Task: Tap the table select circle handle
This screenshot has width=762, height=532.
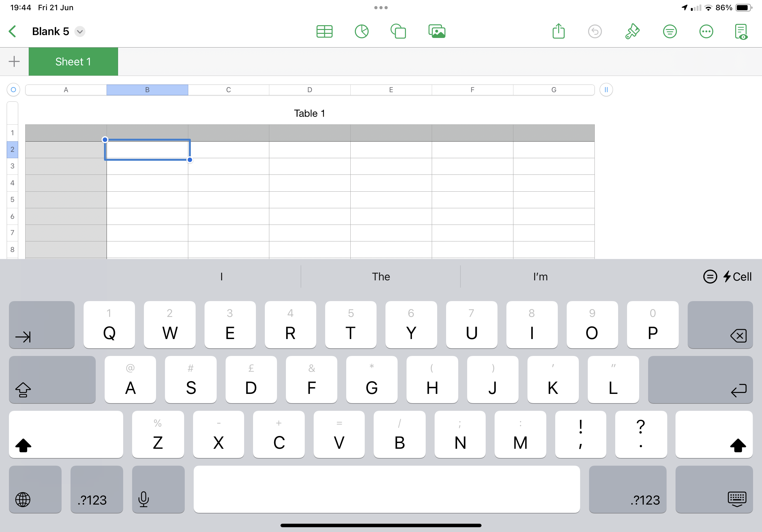Action: click(x=13, y=90)
